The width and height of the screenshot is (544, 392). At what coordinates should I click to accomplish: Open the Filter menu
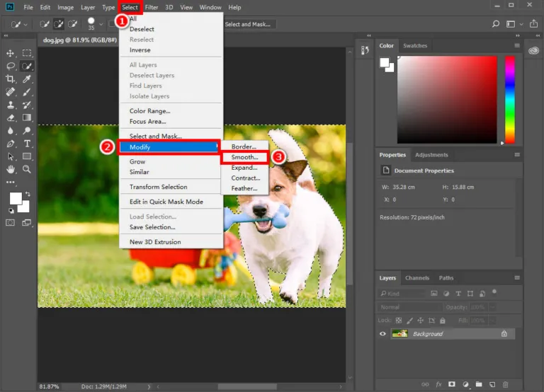[x=152, y=7]
